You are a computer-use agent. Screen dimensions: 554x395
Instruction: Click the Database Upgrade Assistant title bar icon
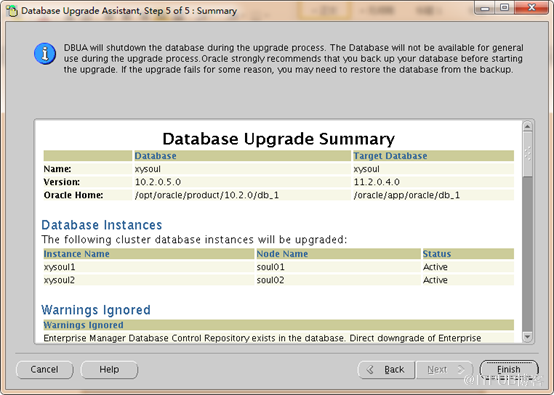pos(12,11)
